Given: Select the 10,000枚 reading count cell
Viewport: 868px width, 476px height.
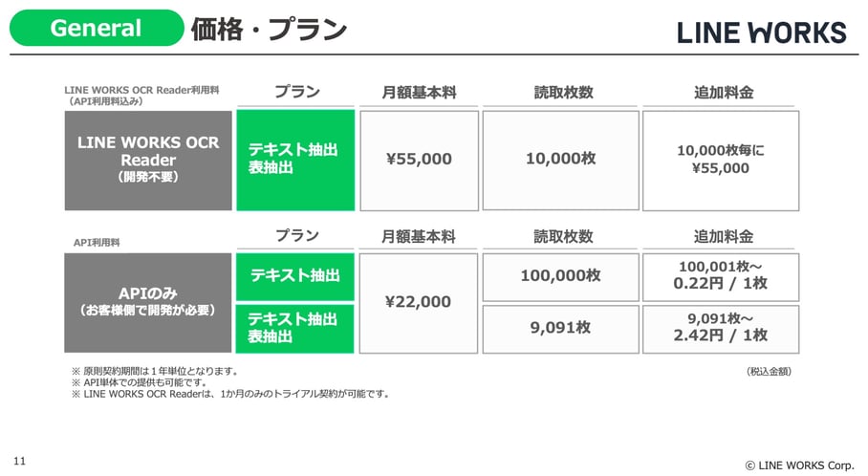Looking at the screenshot, I should [559, 160].
